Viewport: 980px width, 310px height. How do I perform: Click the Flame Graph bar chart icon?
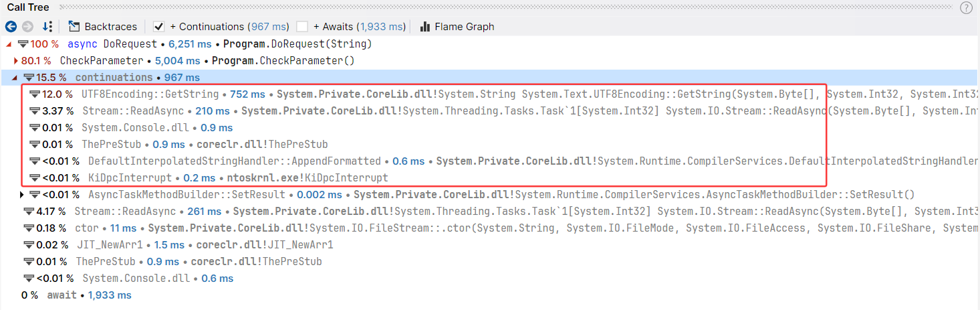coord(424,27)
